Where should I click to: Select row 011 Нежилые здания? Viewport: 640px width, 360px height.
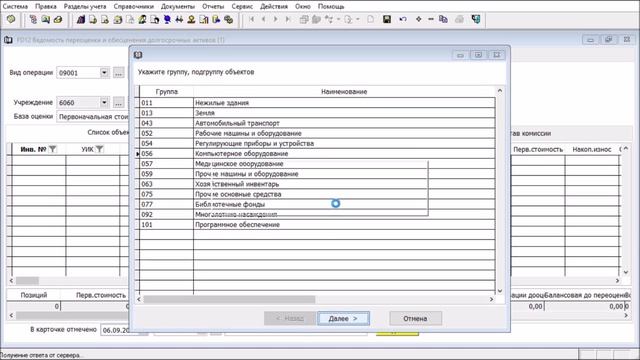tap(317, 103)
